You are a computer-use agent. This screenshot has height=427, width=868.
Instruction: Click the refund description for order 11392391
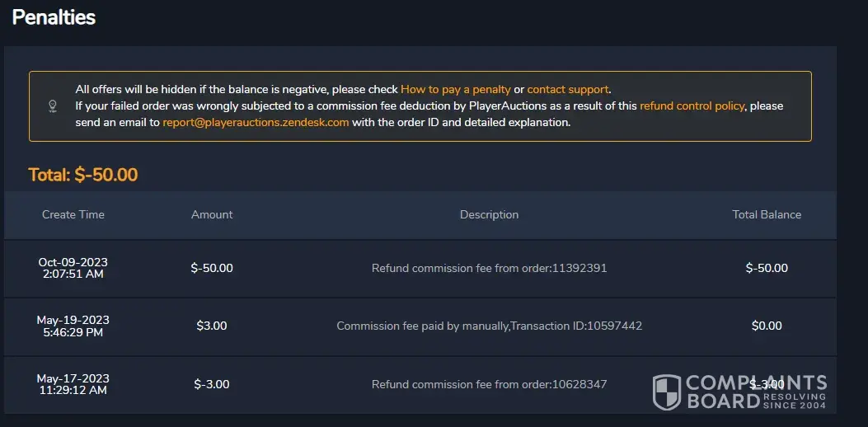[x=489, y=268]
